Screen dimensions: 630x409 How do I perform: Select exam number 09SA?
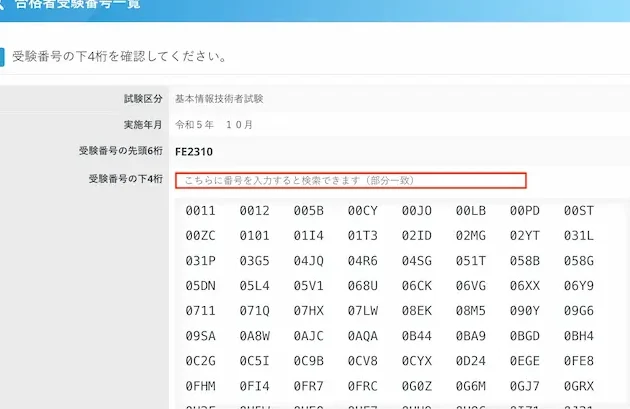[x=200, y=336]
